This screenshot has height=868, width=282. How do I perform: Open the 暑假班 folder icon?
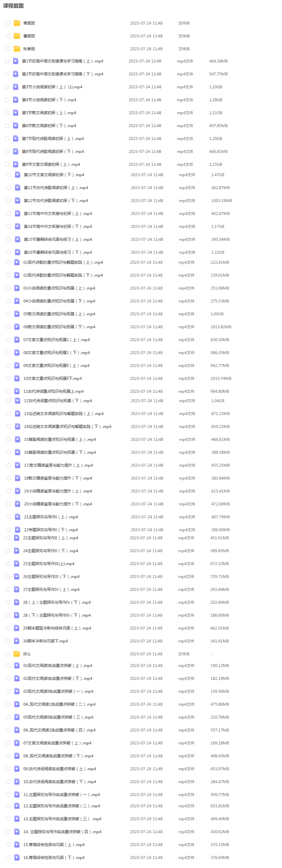(17, 36)
